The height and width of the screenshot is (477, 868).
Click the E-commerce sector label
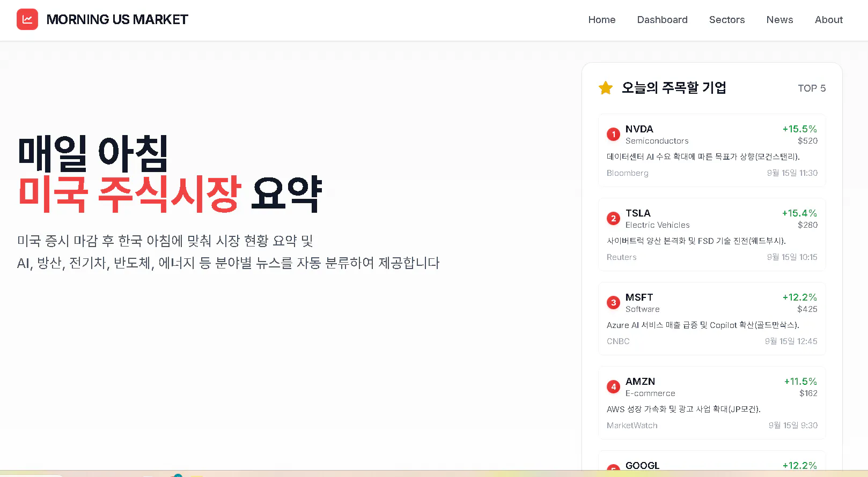[650, 393]
